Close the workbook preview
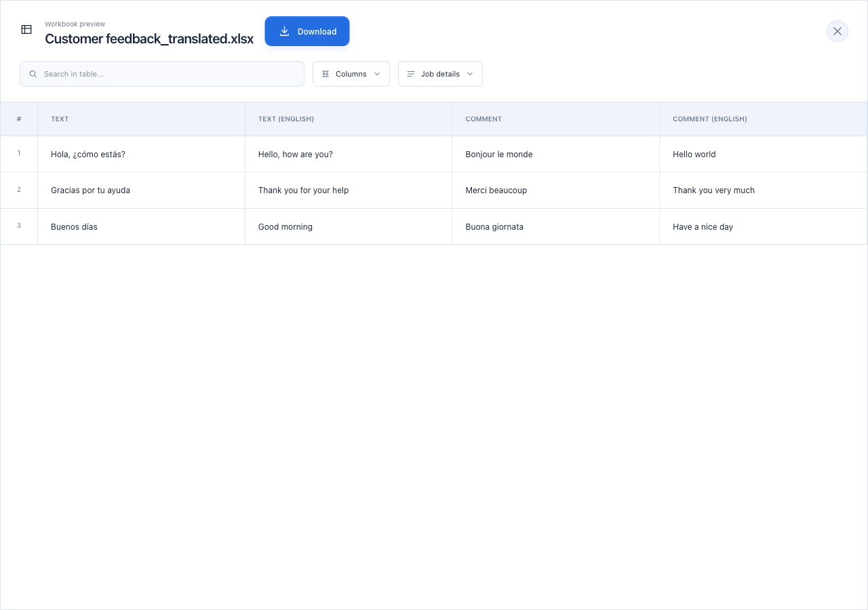 click(x=837, y=31)
